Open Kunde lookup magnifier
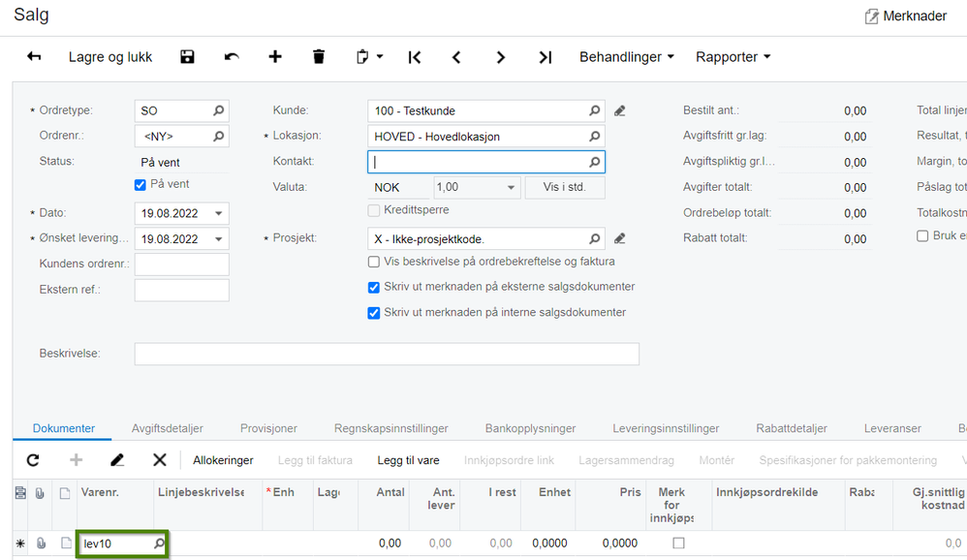 click(594, 110)
